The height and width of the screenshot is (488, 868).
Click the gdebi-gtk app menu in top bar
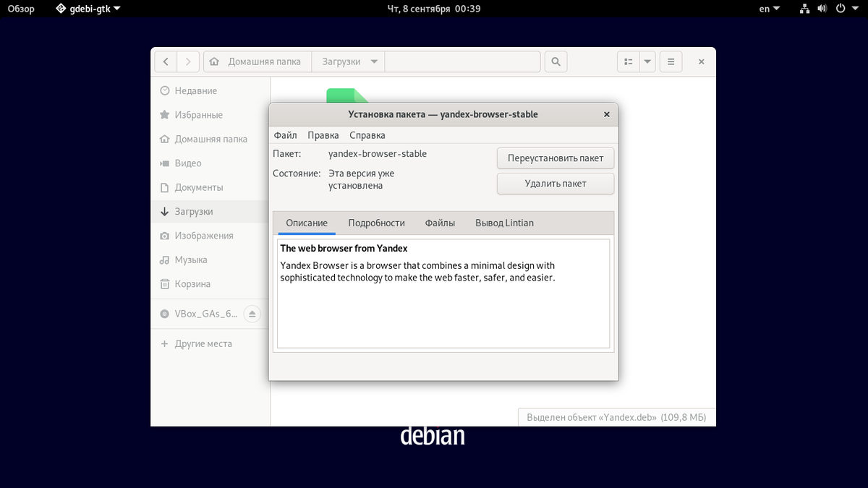click(x=87, y=9)
